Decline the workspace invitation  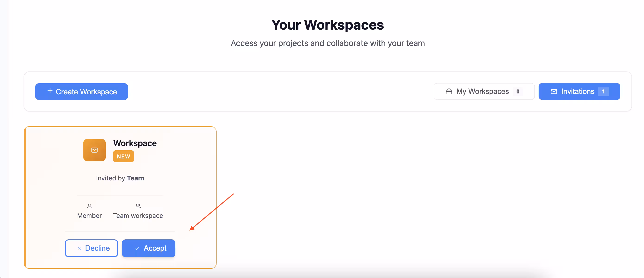tap(91, 248)
